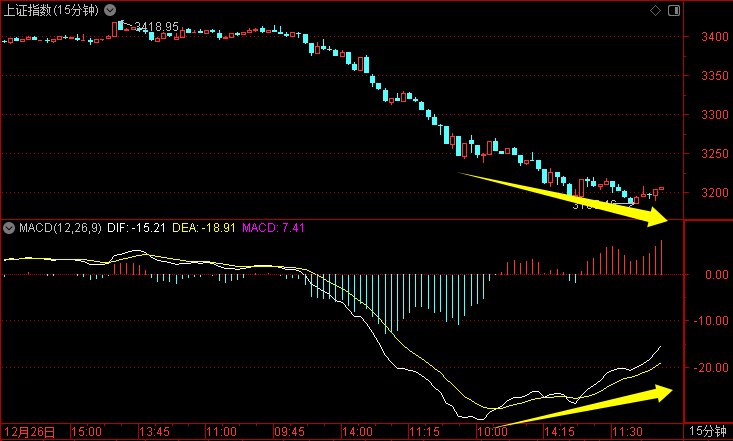Click the MACD(12,26,9) indicator label
This screenshot has width=733, height=441.
pos(59,228)
